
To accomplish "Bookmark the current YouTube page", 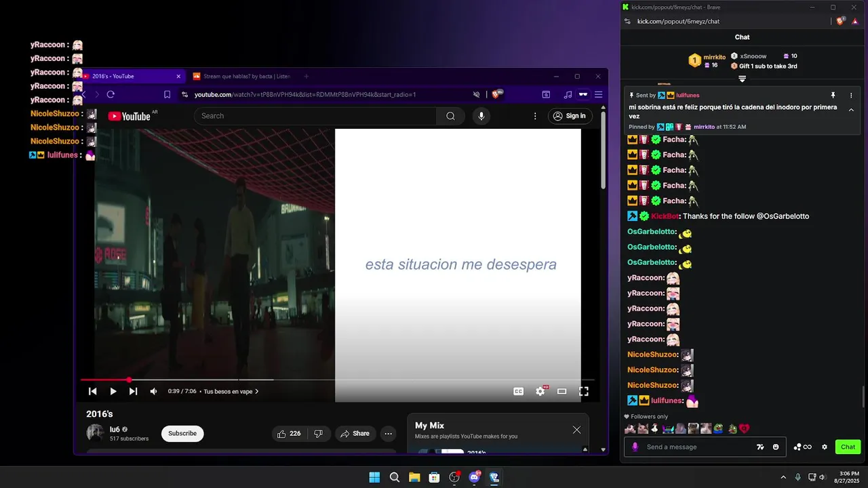I will point(167,94).
